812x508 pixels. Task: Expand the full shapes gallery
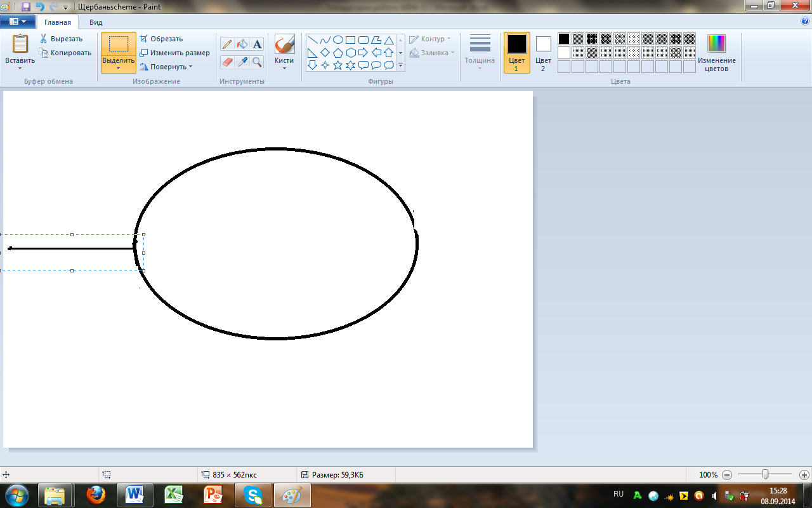(x=400, y=65)
